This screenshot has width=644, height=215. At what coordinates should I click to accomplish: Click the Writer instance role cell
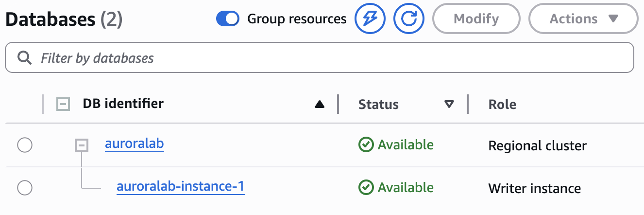[x=535, y=188]
